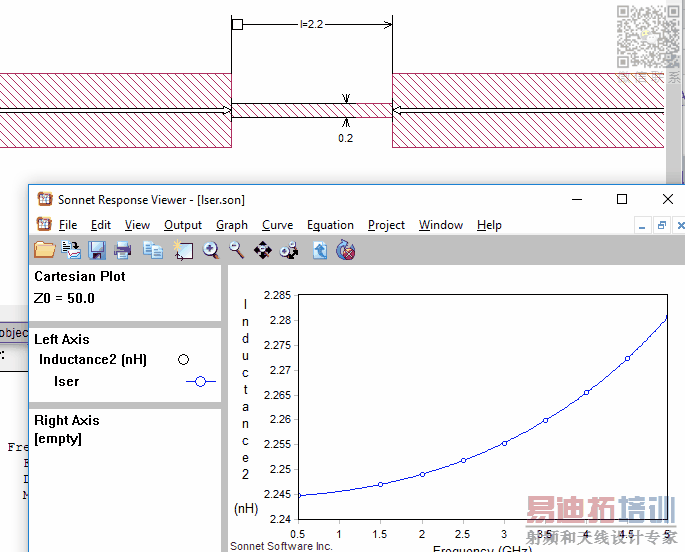Click the l=2.2 dimension label in layout
Screen dimensions: 685x552
coord(311,24)
